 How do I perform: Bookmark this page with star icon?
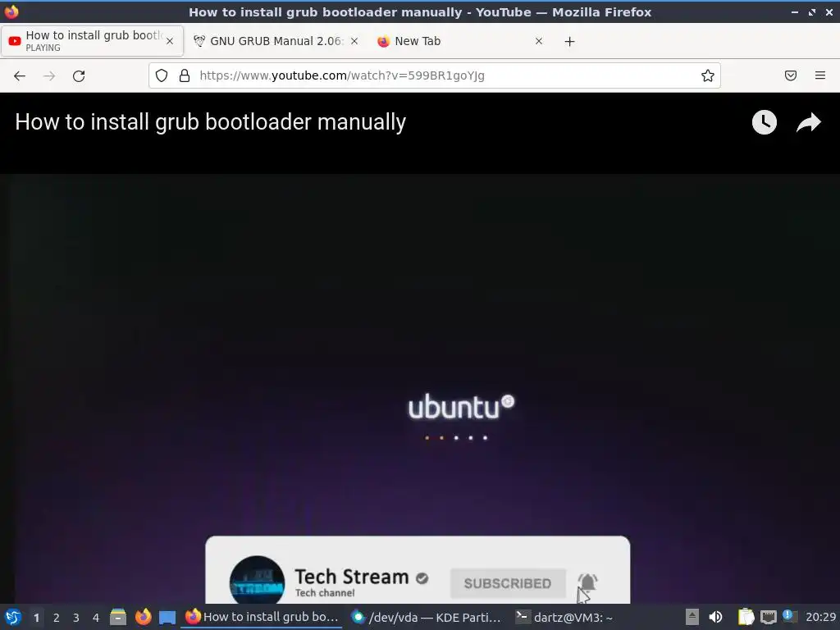click(708, 75)
